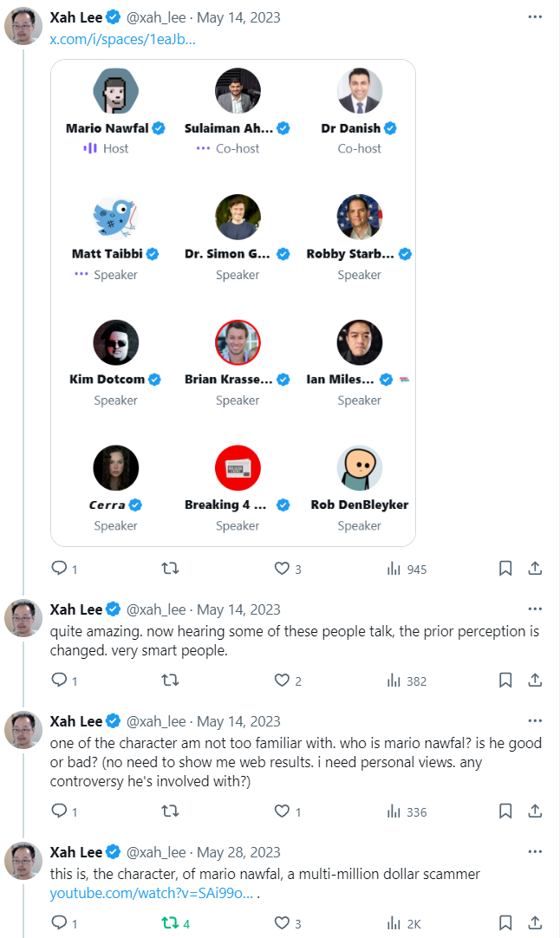This screenshot has height=938, width=560.
Task: Share the 'who is mario nawfal' tweet
Action: (535, 811)
